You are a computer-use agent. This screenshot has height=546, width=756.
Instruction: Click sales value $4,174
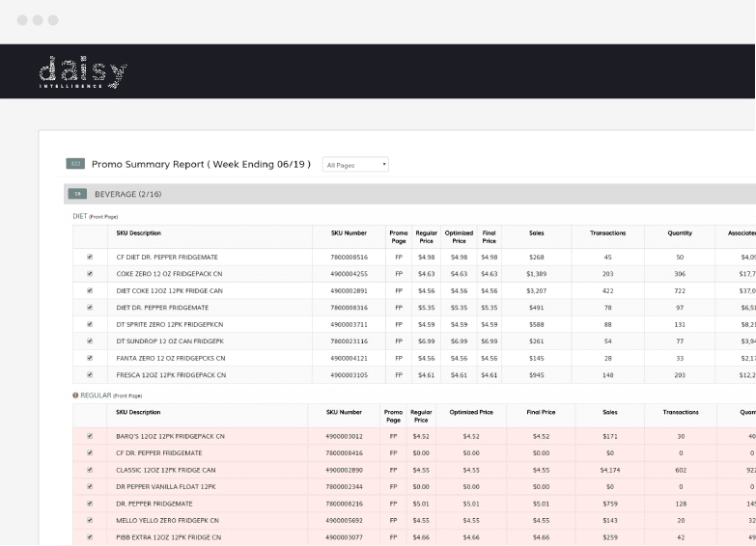pyautogui.click(x=610, y=470)
